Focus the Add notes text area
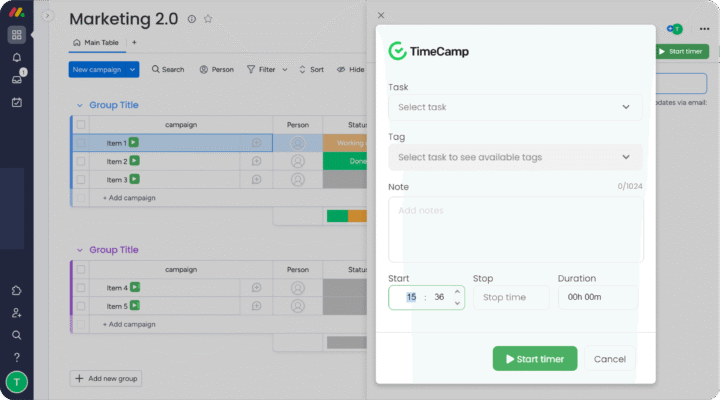The height and width of the screenshot is (400, 720). (516, 230)
